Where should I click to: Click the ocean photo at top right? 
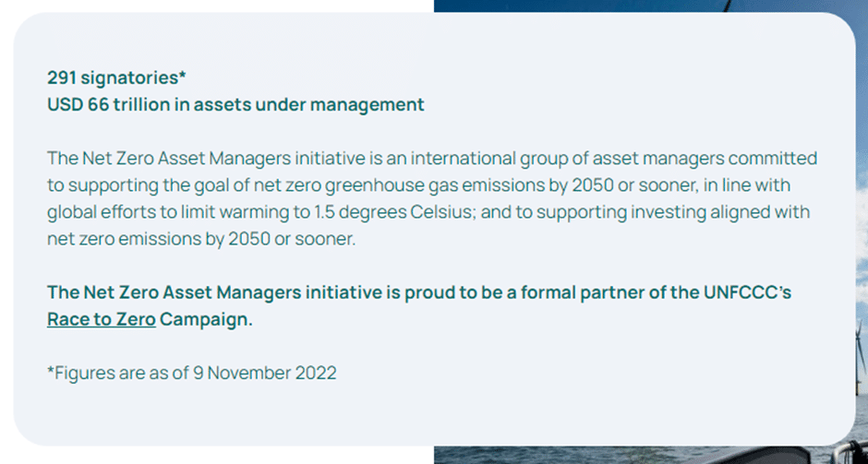coord(650,6)
